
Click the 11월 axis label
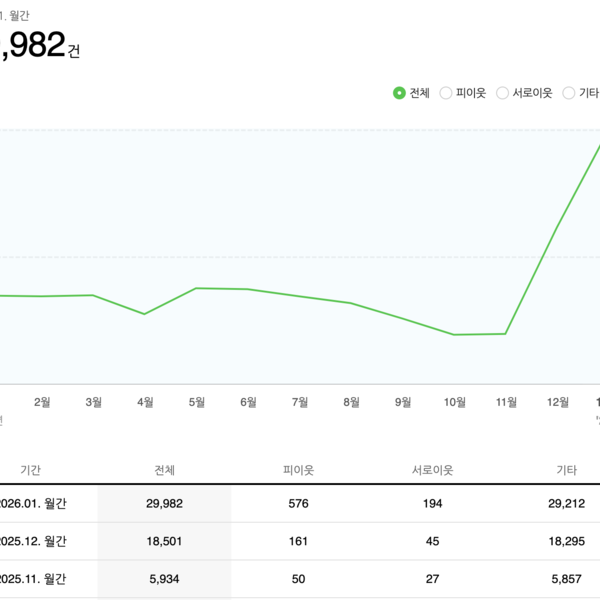coord(507,402)
